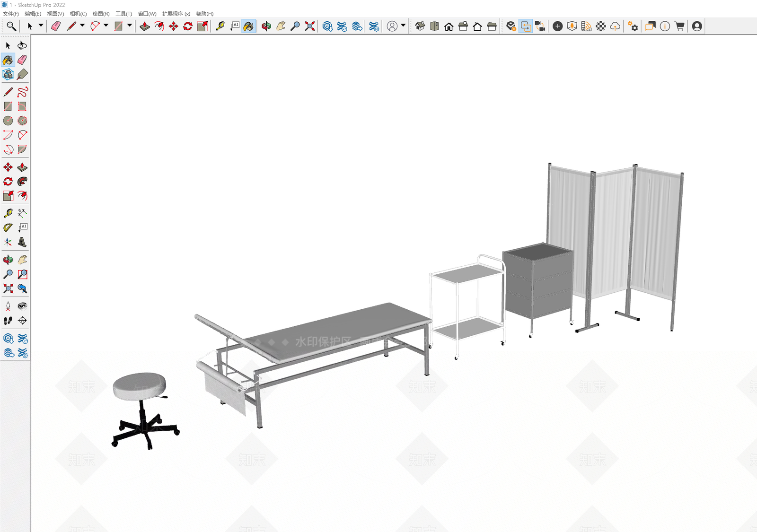The width and height of the screenshot is (757, 532).
Task: Open the checkered pattern icon
Action: click(601, 26)
